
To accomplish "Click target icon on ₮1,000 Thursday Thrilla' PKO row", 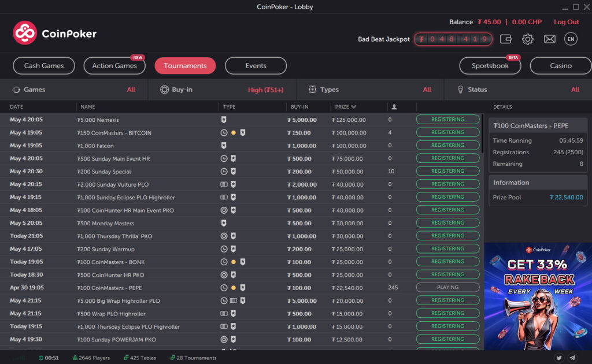I will point(224,236).
